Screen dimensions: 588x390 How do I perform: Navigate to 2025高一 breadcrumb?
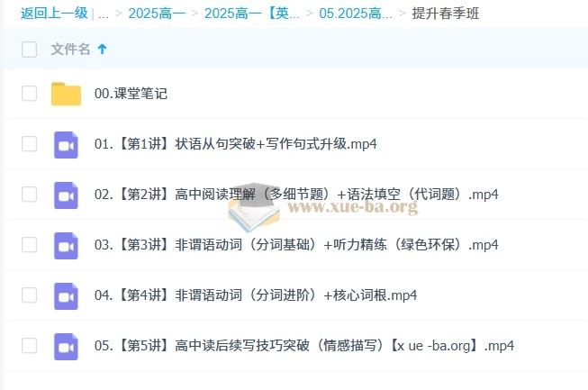157,14
